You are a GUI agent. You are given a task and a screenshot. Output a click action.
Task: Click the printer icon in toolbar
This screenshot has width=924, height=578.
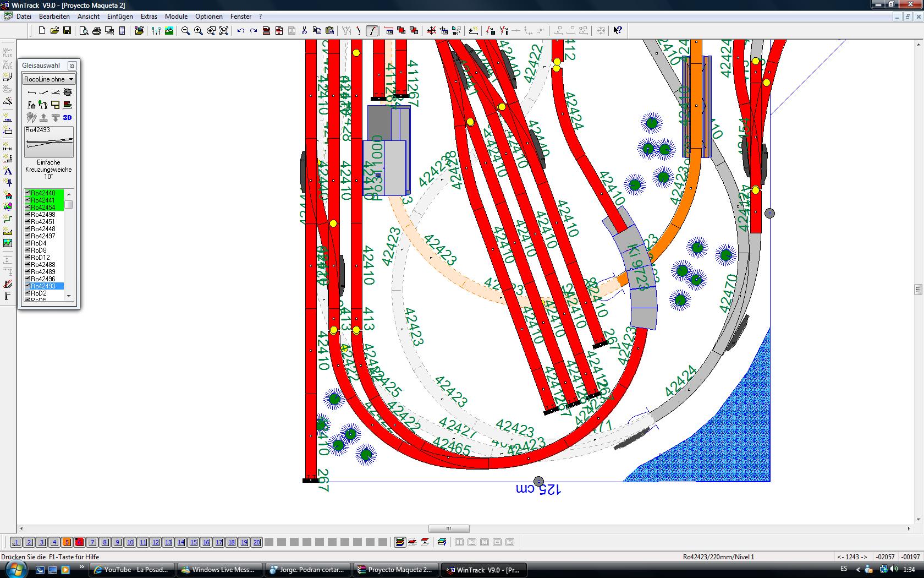[96, 31]
